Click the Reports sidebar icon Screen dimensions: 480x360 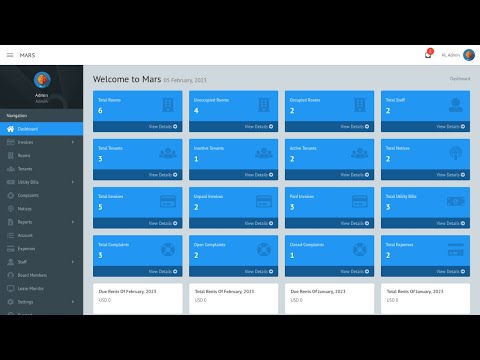coord(11,222)
